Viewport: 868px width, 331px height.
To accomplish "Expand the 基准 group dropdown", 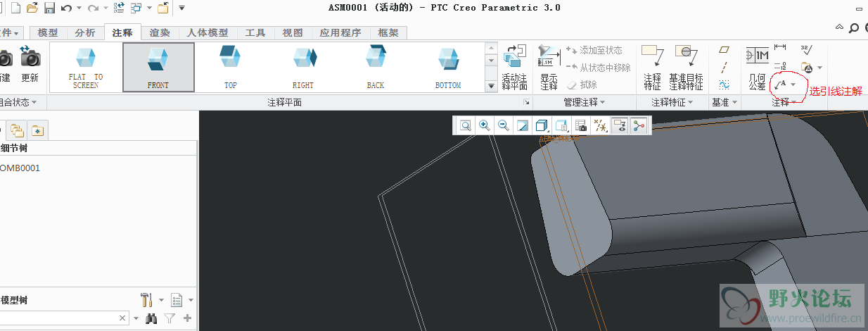I will point(725,103).
